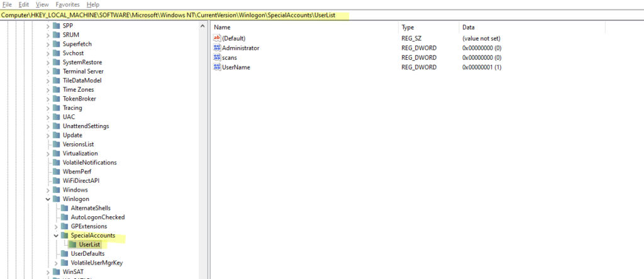Select the WinSAT tree key
The image size is (644, 279).
click(x=73, y=272)
